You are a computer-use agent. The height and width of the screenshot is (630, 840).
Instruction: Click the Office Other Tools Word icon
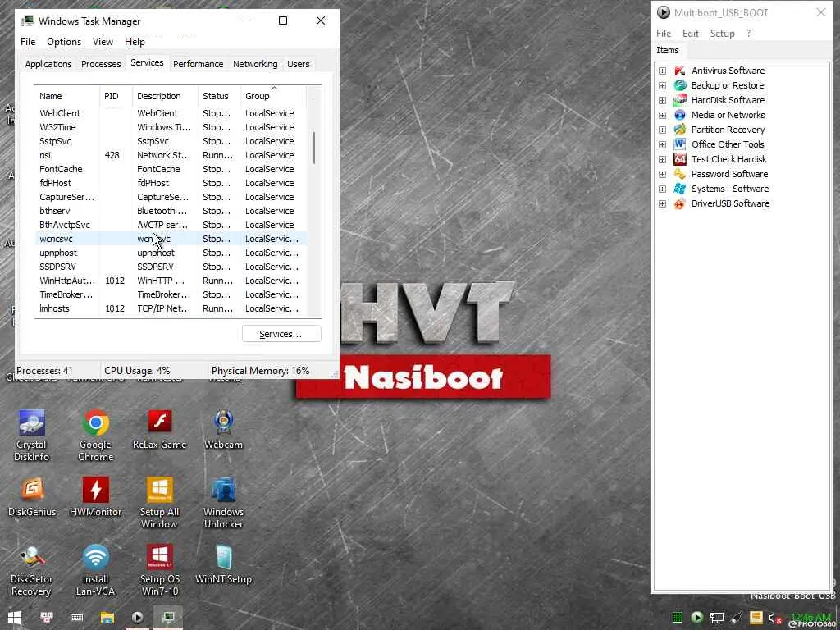680,144
